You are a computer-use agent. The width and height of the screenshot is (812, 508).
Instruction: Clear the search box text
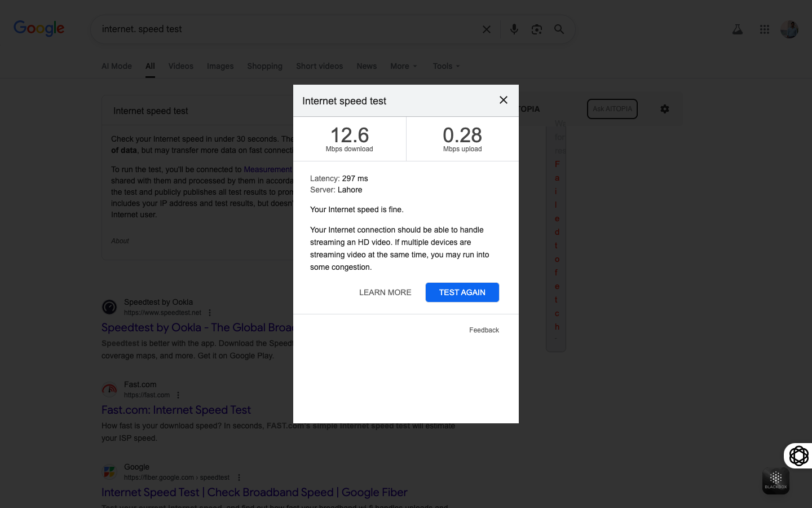click(x=487, y=29)
